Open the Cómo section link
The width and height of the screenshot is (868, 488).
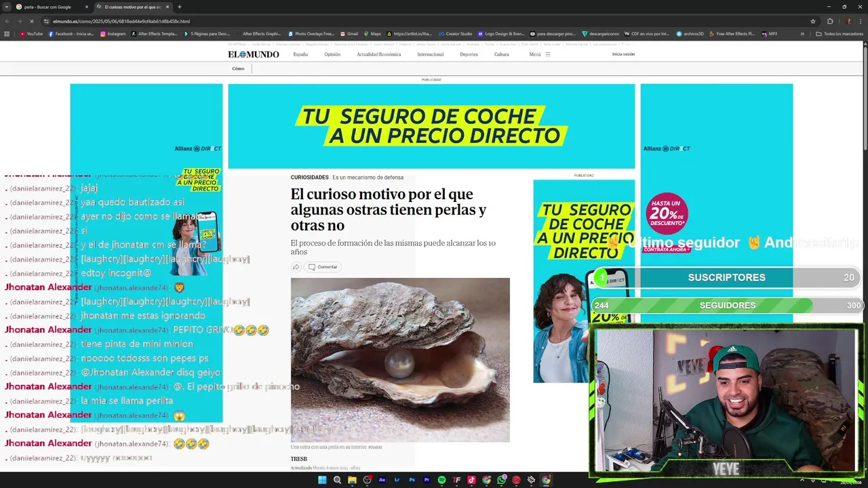(x=238, y=68)
